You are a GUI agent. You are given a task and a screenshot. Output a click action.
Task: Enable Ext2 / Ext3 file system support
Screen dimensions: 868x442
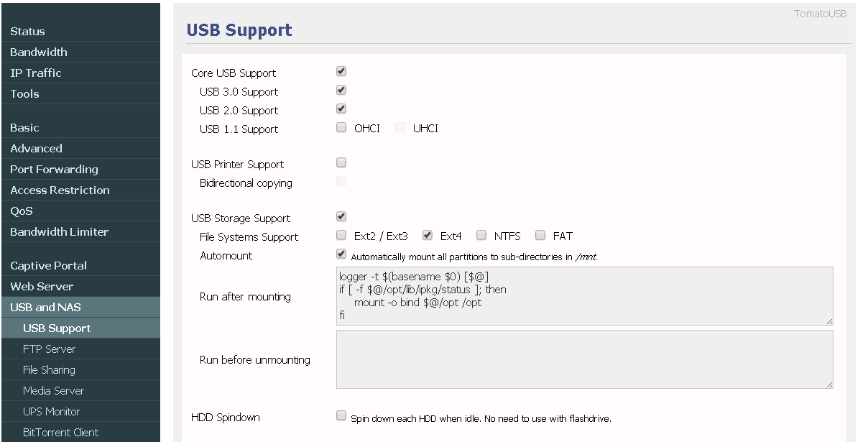coord(341,235)
